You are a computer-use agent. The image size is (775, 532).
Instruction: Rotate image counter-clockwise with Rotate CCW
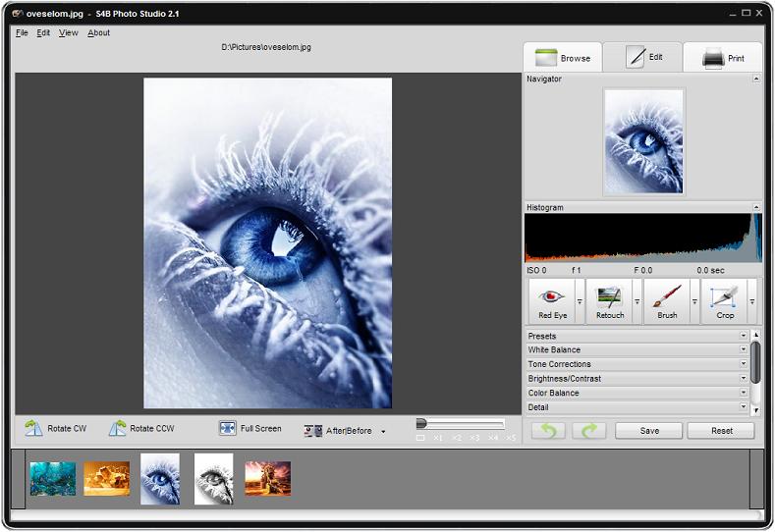[141, 429]
